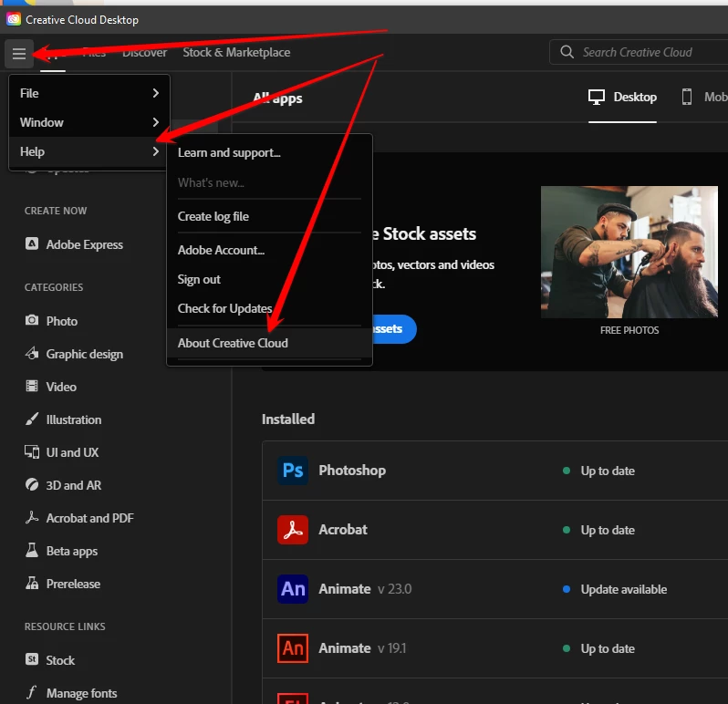The height and width of the screenshot is (704, 728).
Task: Click the Acrobat app name
Action: pyautogui.click(x=343, y=530)
